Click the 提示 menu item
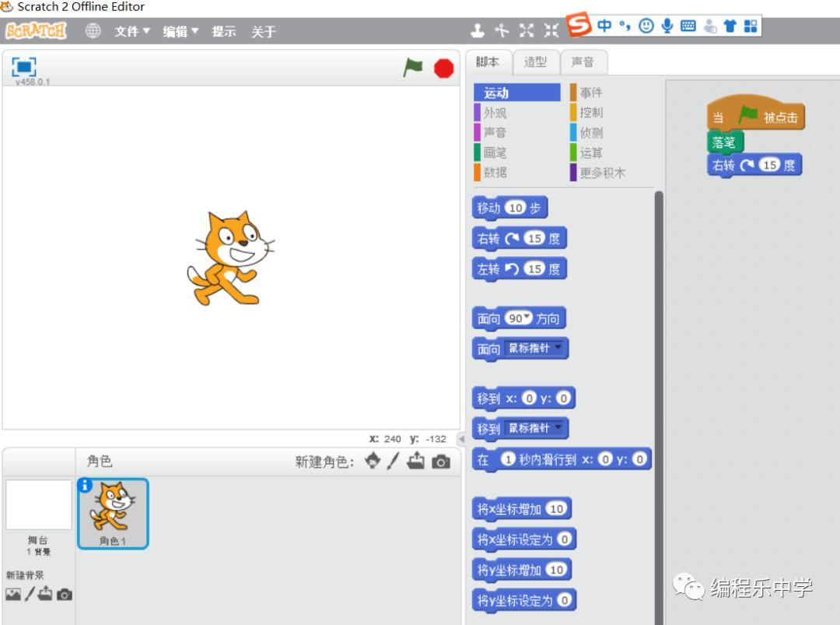 click(224, 31)
